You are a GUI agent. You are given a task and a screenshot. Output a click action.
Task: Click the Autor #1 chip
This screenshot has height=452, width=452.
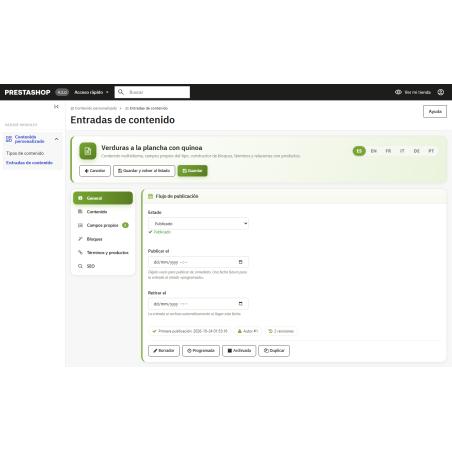[248, 331]
